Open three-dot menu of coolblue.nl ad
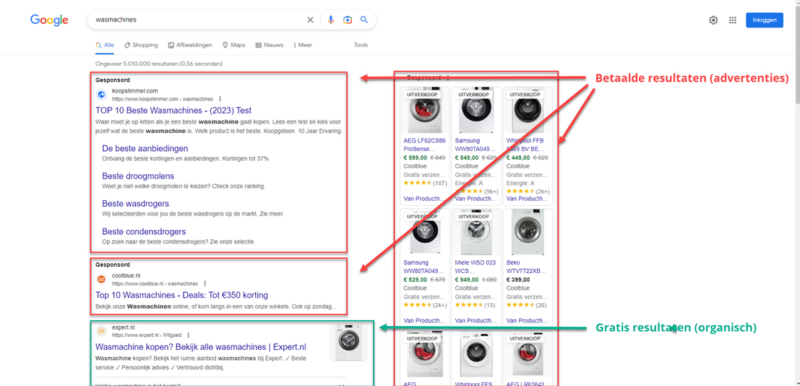800x386 pixels. 205,284
